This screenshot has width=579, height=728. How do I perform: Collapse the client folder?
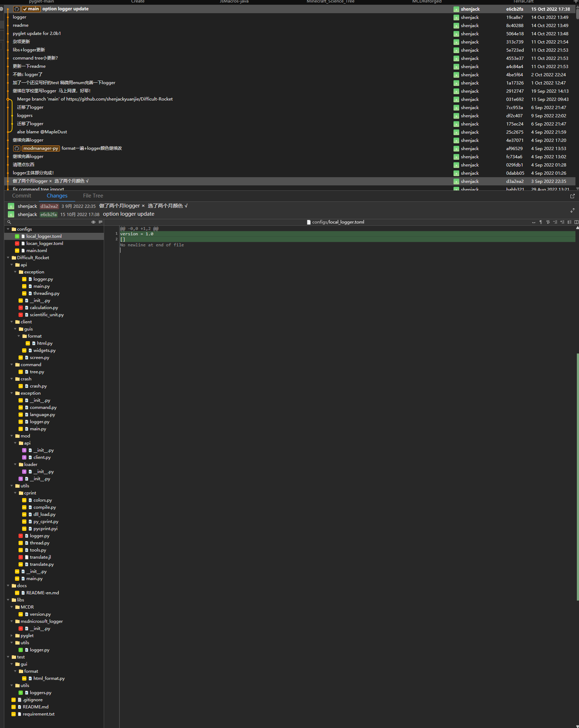tap(12, 322)
